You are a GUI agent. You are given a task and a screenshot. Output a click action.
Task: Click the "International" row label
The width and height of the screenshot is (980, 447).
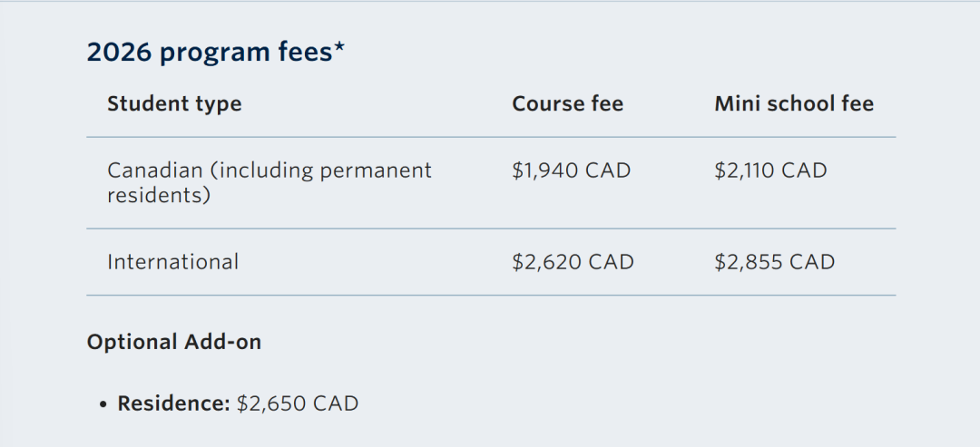click(x=173, y=263)
